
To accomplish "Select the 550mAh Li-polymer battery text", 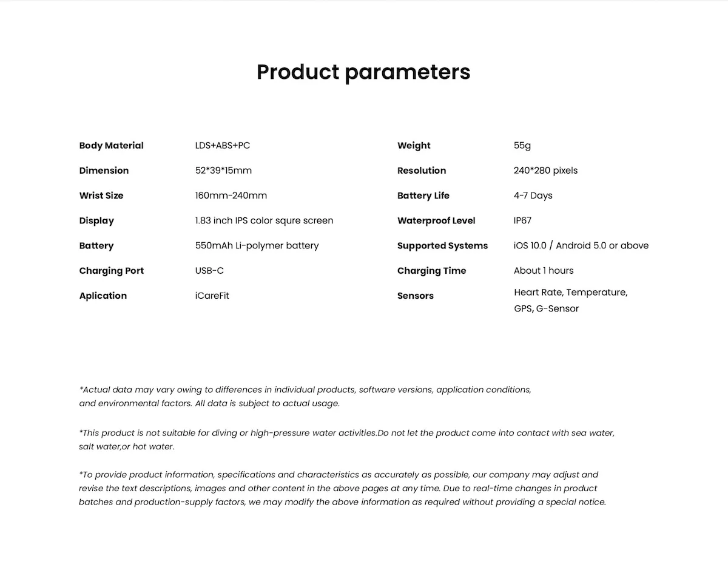I will point(257,246).
